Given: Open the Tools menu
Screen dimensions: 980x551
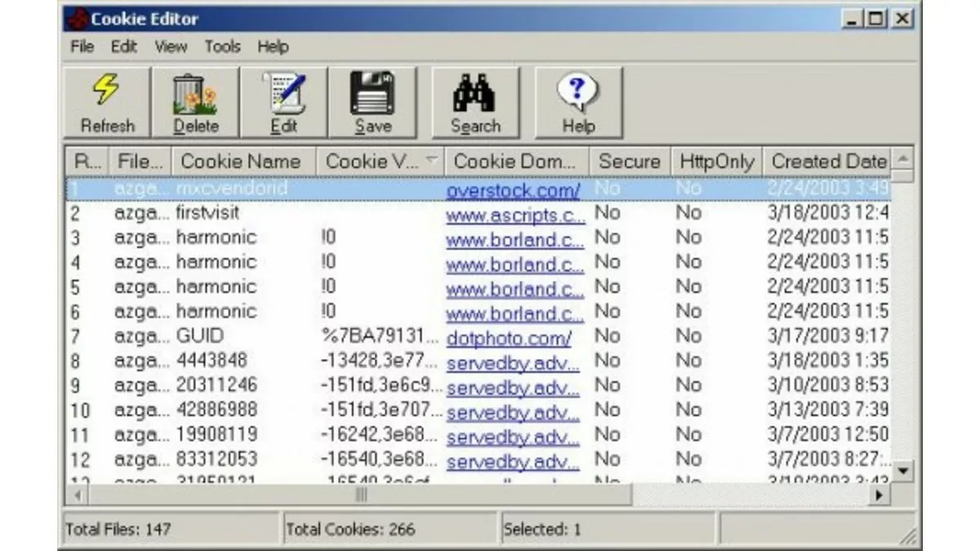Looking at the screenshot, I should (223, 47).
